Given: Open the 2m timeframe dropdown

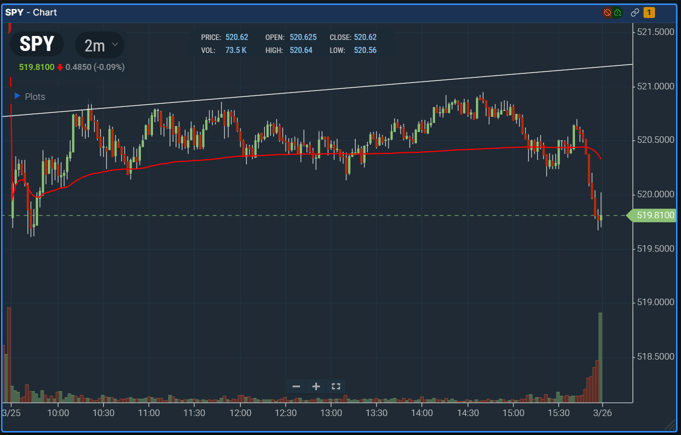Looking at the screenshot, I should click(x=100, y=45).
